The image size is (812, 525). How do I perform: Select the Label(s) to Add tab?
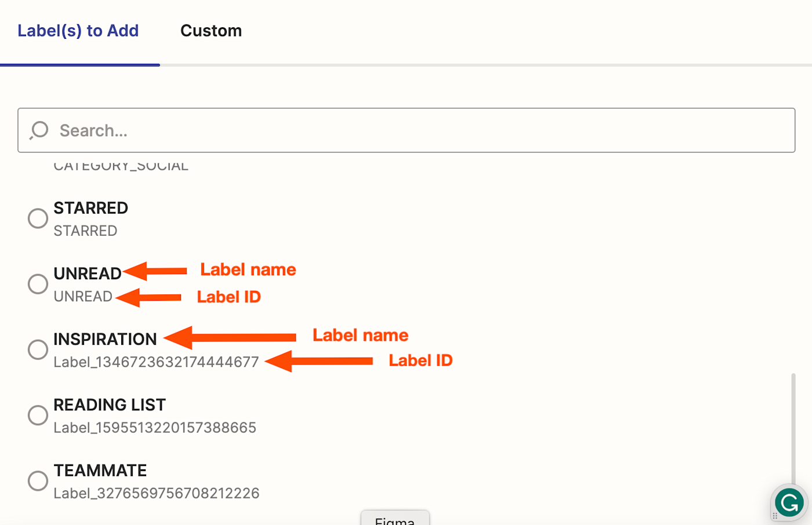78,31
